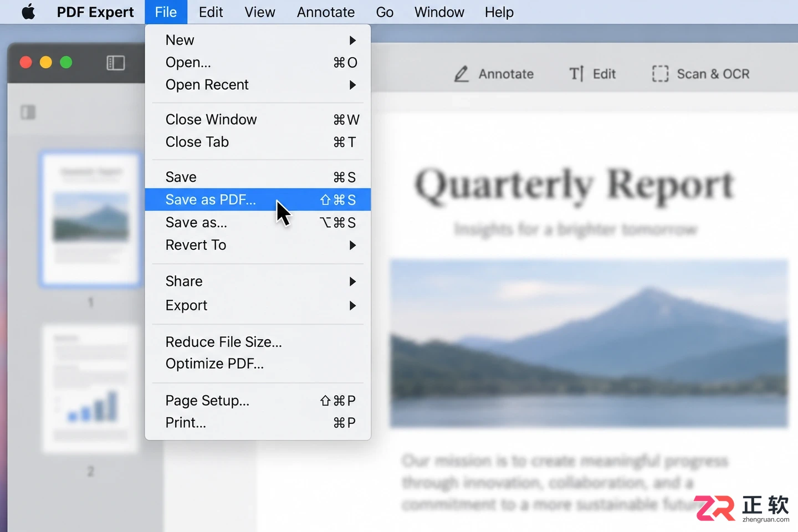Select the page 2 thumbnail with bar chart
798x532 pixels.
point(90,388)
